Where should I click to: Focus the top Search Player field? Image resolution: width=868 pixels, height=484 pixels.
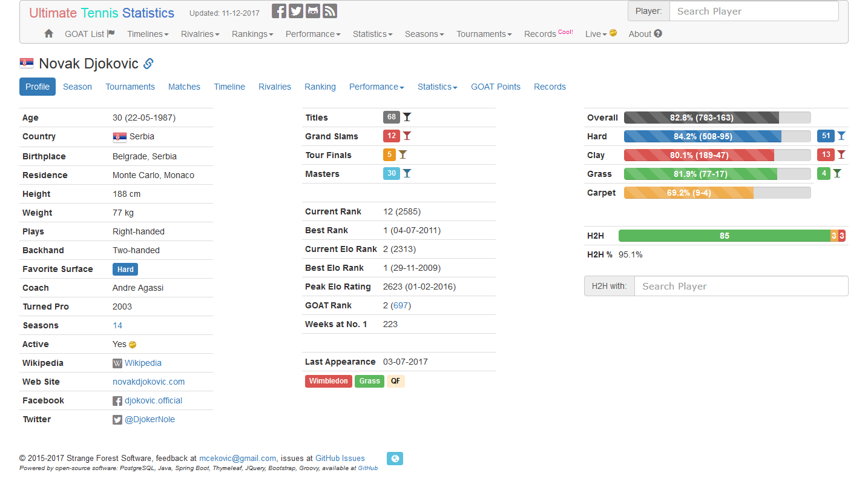(x=754, y=11)
